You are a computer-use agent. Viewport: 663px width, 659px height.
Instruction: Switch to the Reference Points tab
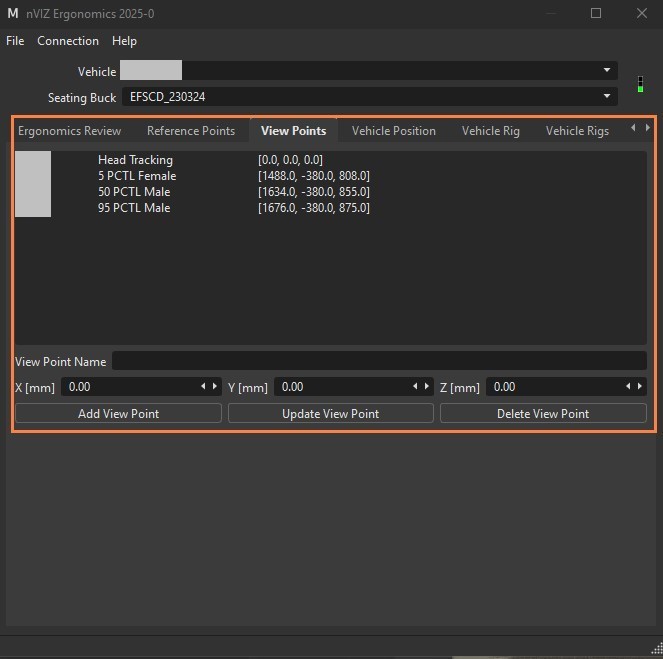click(x=191, y=131)
